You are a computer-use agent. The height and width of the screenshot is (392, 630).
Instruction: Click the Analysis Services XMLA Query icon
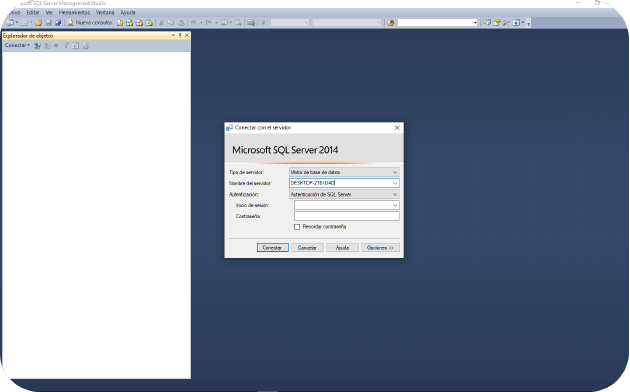pyautogui.click(x=149, y=22)
